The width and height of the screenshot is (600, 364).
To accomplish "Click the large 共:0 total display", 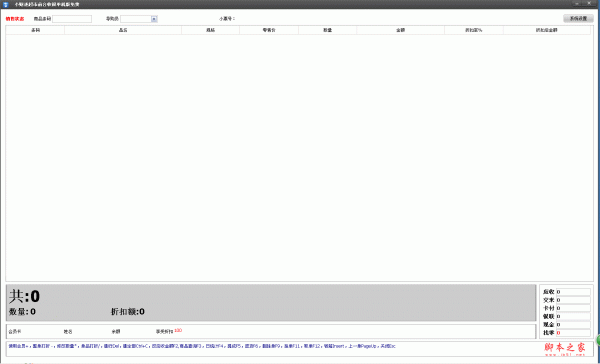I will [x=24, y=296].
